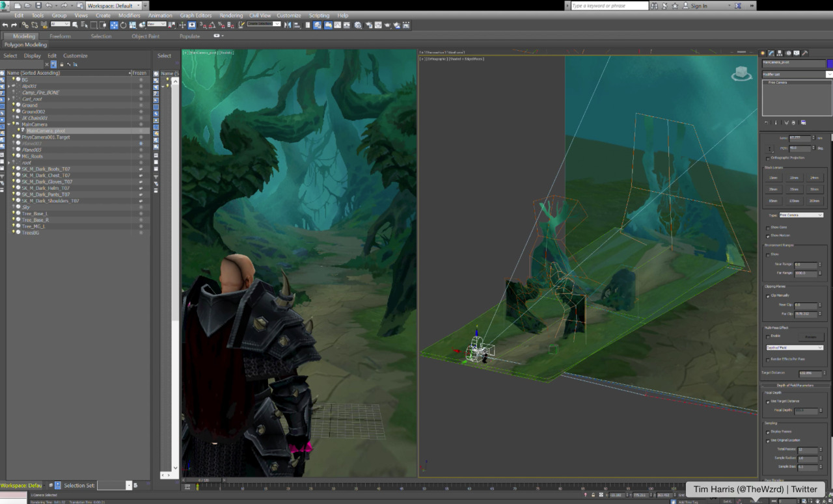Select the Rectangular Selection Region tool
Image resolution: width=833 pixels, height=504 pixels.
pos(94,25)
